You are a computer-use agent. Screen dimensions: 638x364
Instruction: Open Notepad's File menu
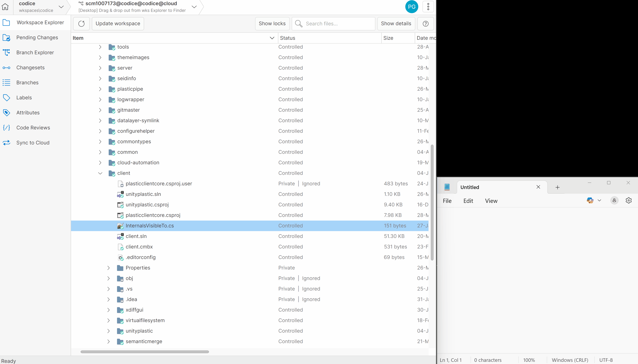tap(447, 201)
